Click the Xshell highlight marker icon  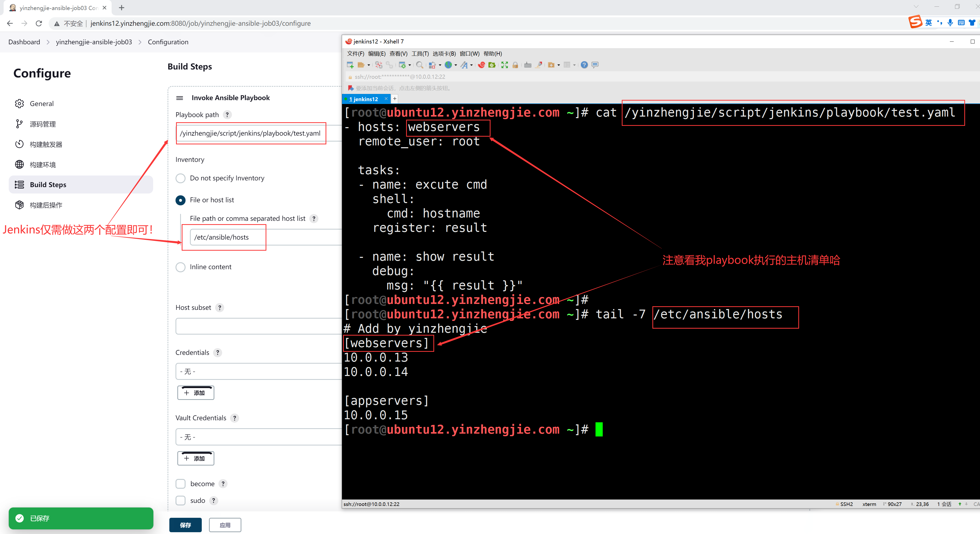point(539,65)
